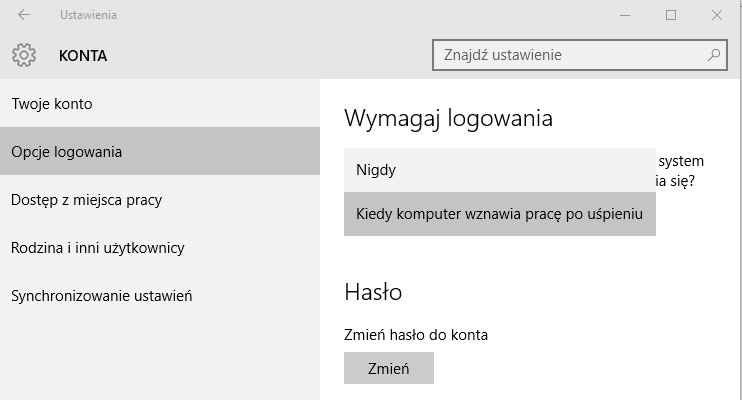Choose Nigdy in the dropdown list

500,170
